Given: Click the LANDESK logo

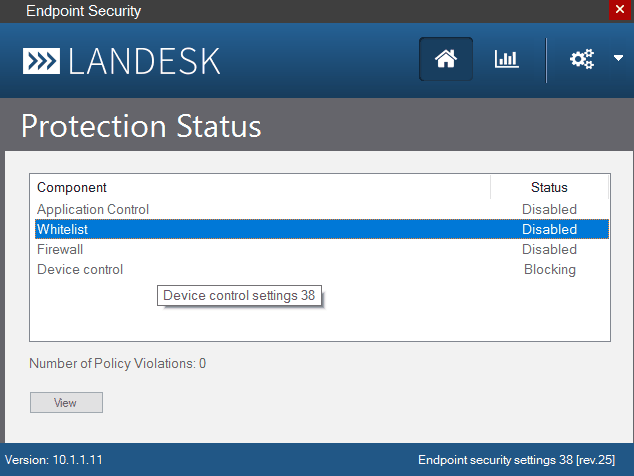Looking at the screenshot, I should 122,60.
